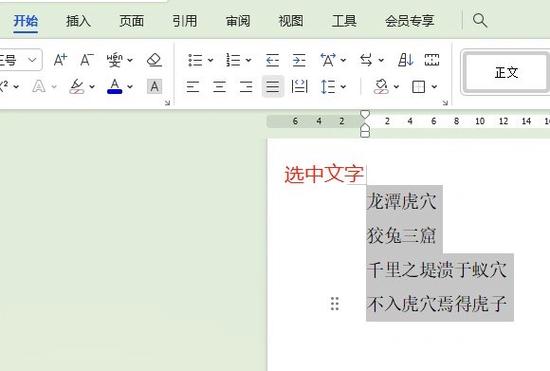The height and width of the screenshot is (371, 550).
Task: Toggle show/hide formatting marks icon
Action: click(432, 60)
